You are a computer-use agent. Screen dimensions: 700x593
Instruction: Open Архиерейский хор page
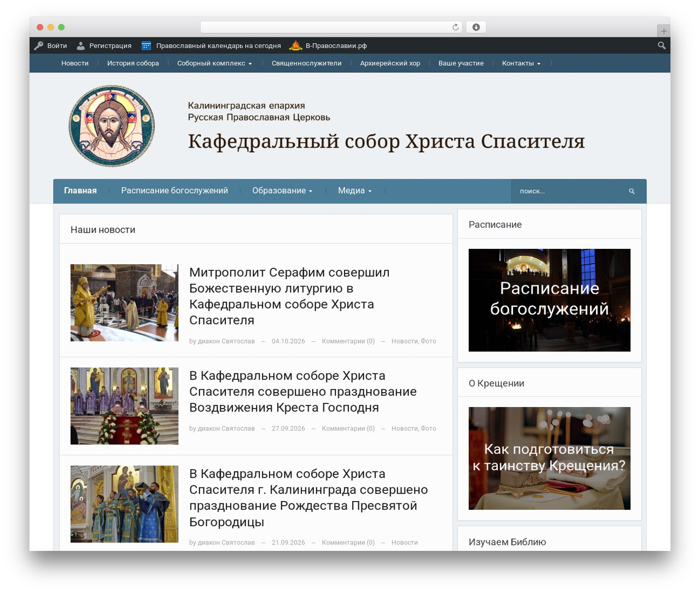[390, 63]
